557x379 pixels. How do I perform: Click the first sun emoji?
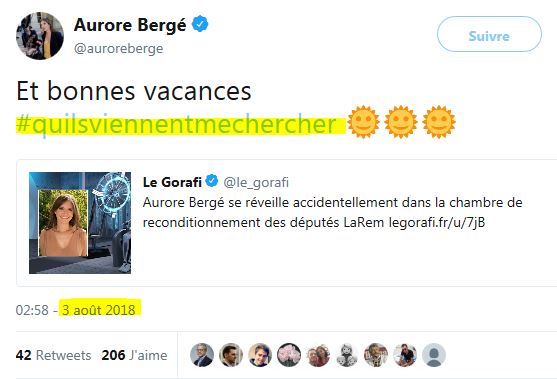pos(363,121)
